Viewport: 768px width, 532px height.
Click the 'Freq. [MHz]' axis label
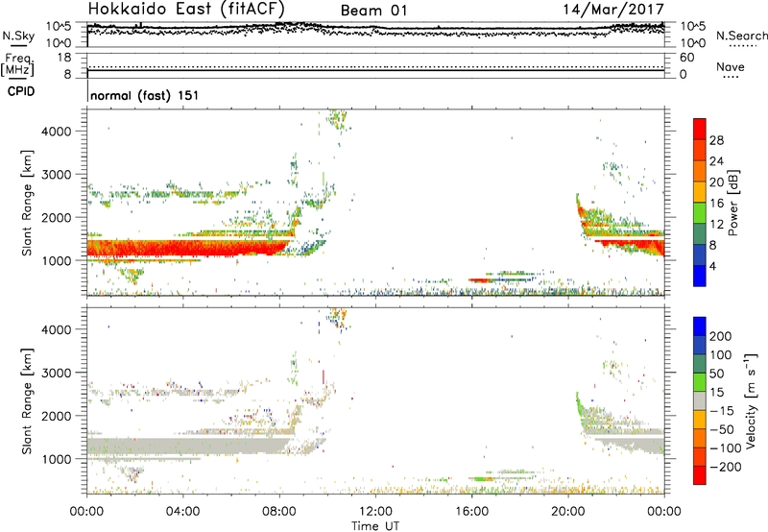coord(17,65)
